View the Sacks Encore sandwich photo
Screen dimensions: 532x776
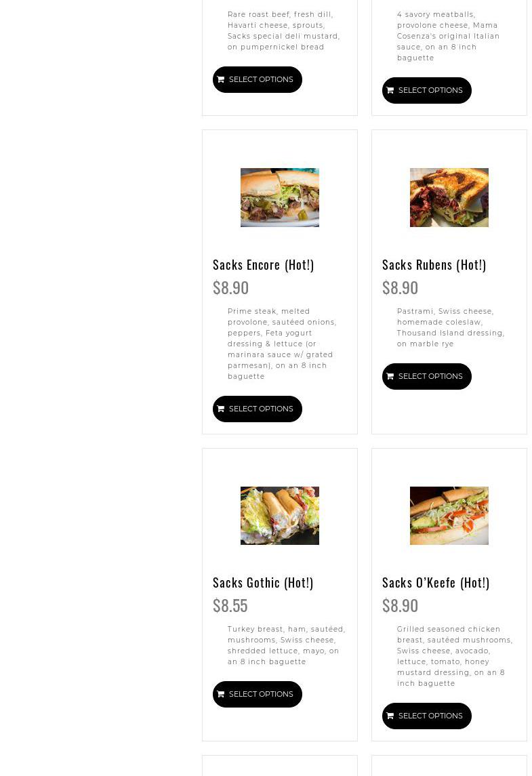click(x=280, y=197)
